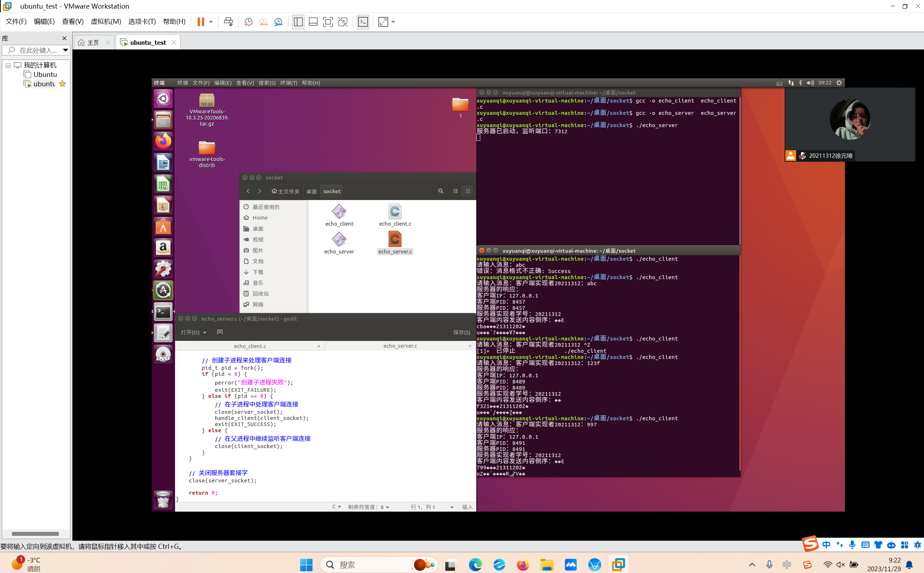Enter full screen mode icon
The width and height of the screenshot is (924, 573).
coord(328,22)
